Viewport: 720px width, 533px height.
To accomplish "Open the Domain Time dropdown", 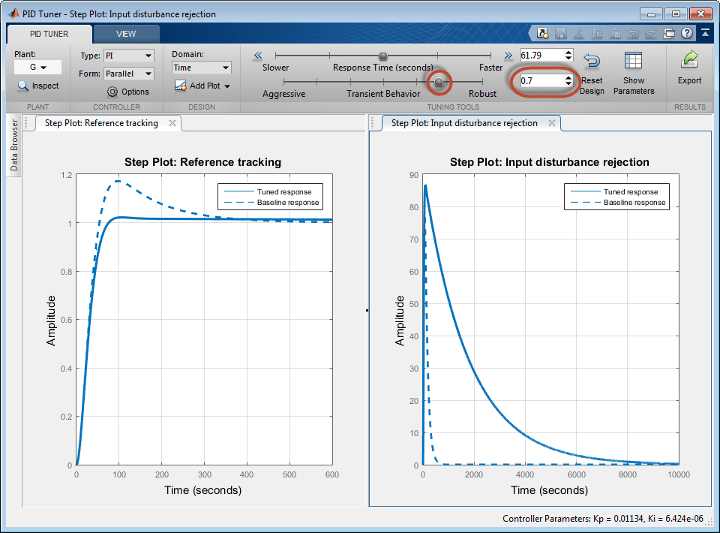I will tap(202, 67).
